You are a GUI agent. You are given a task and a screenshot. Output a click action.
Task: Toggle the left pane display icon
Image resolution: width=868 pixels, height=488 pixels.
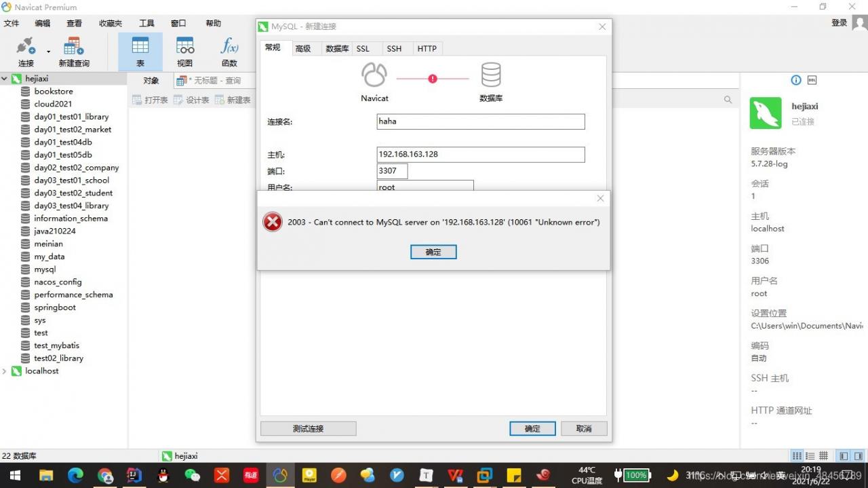pos(844,456)
